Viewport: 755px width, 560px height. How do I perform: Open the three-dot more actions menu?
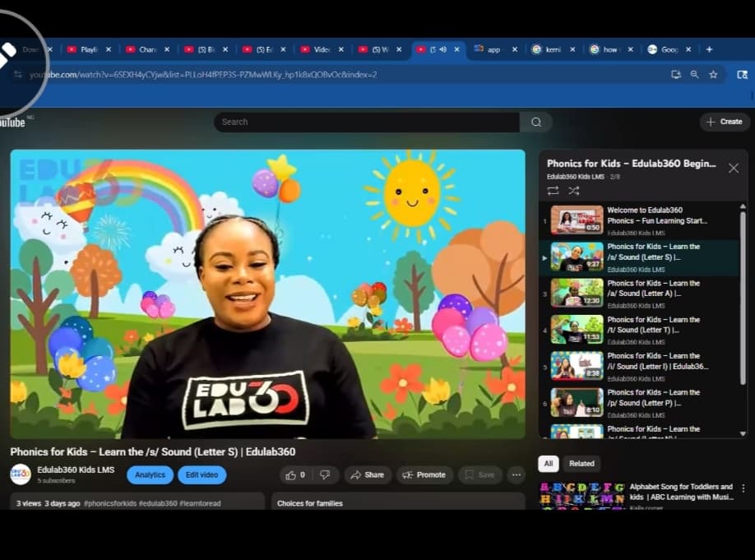click(x=516, y=475)
